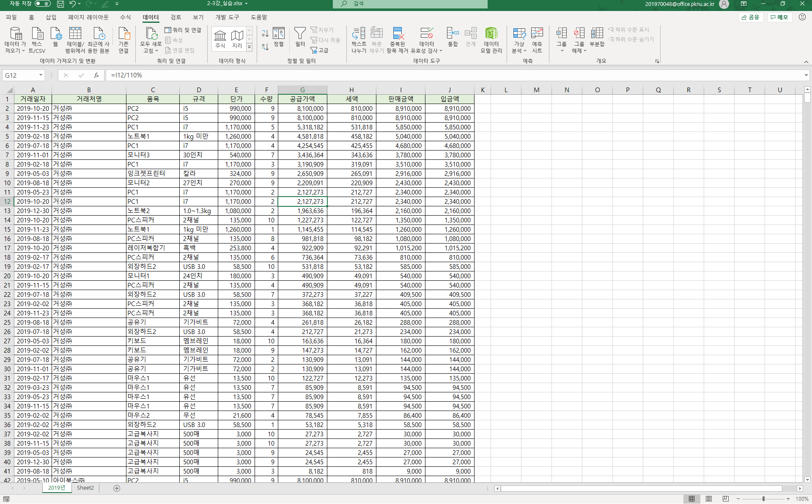Image resolution: width=812 pixels, height=504 pixels.
Task: Expand the formula bar
Action: pyautogui.click(x=806, y=75)
